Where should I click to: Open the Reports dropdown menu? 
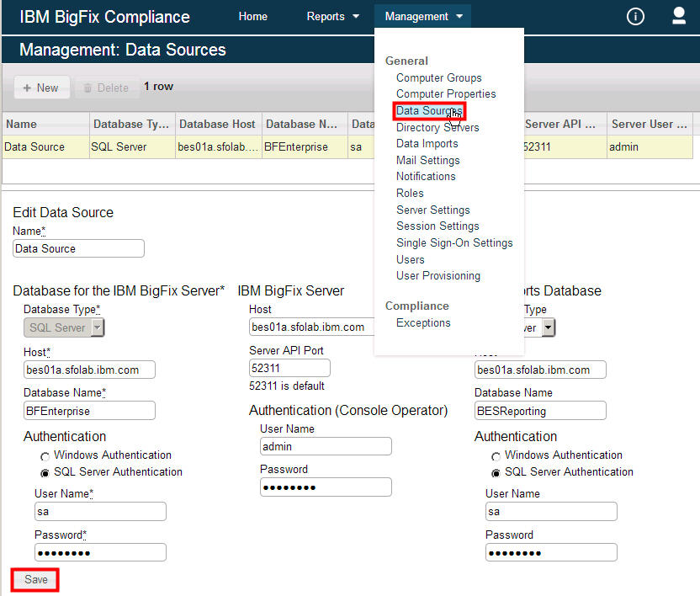332,17
